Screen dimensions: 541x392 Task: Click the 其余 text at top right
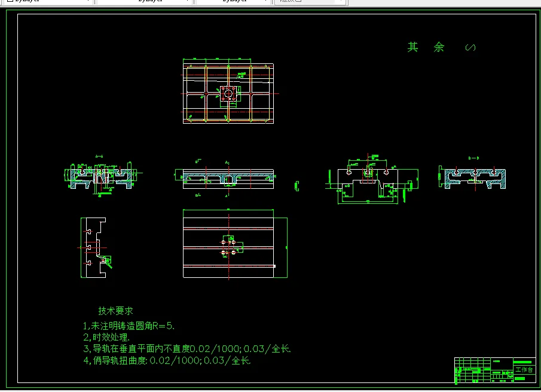click(x=426, y=47)
